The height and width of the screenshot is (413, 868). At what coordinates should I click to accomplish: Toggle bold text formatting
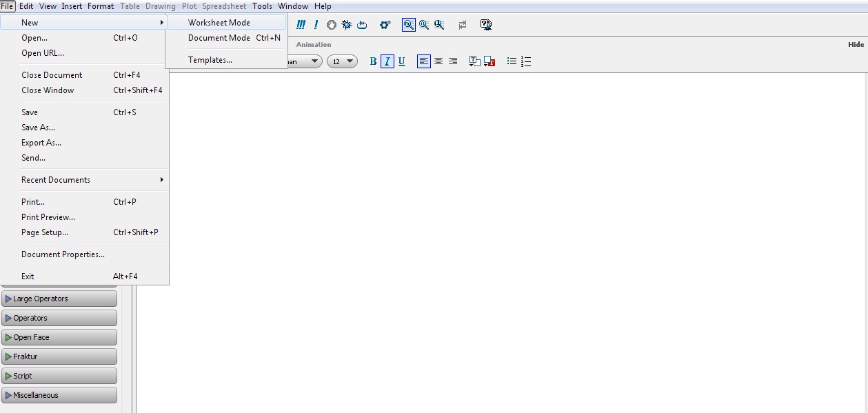pyautogui.click(x=372, y=61)
